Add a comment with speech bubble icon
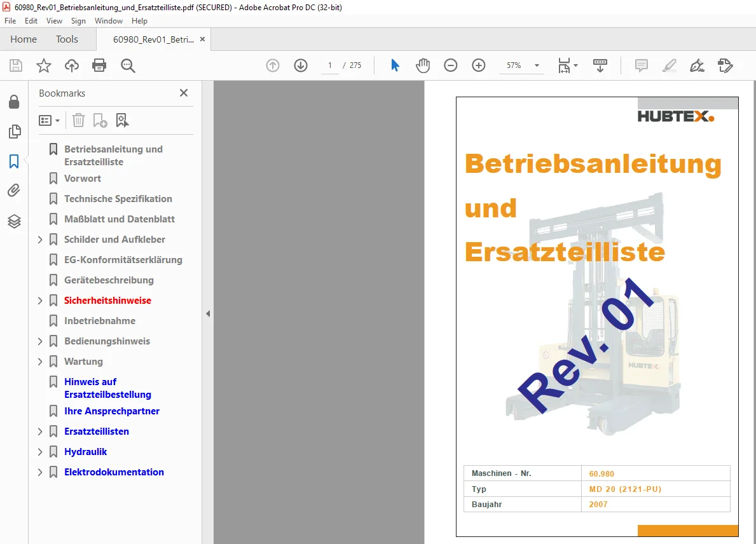This screenshot has width=756, height=544. point(642,65)
